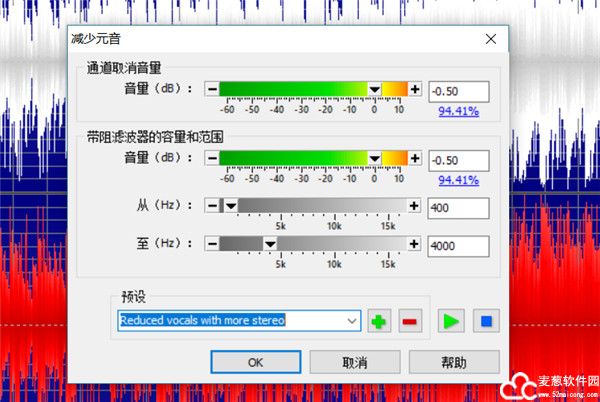Click minus button of 从 (Hz) slider
Image resolution: width=600 pixels, height=402 pixels.
pyautogui.click(x=212, y=206)
